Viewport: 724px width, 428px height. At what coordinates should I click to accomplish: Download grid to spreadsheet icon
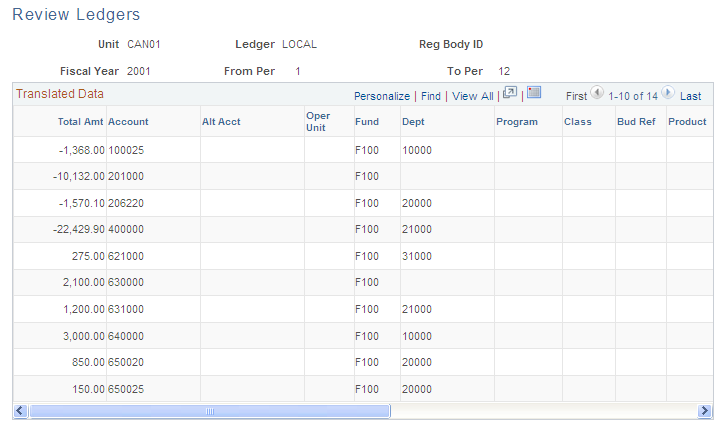tap(534, 92)
